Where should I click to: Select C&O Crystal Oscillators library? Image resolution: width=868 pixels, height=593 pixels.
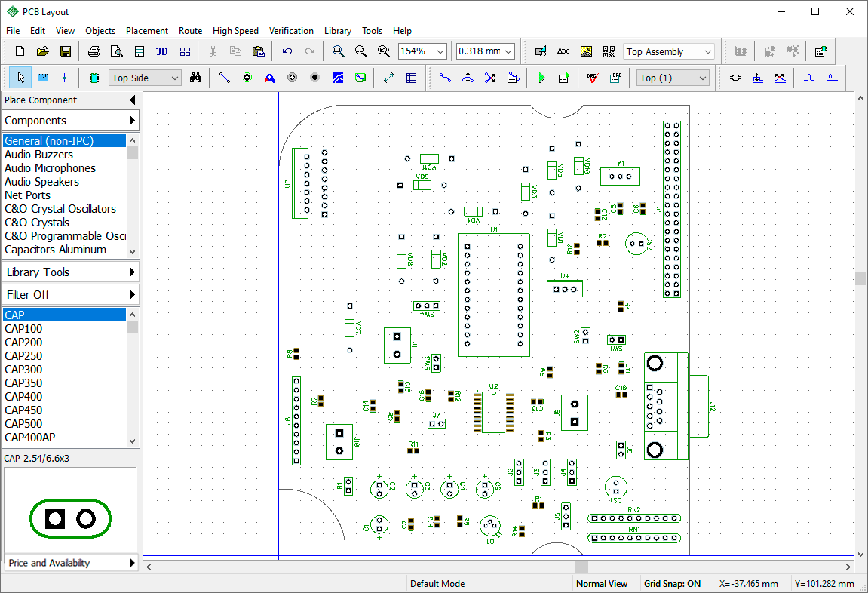point(65,209)
